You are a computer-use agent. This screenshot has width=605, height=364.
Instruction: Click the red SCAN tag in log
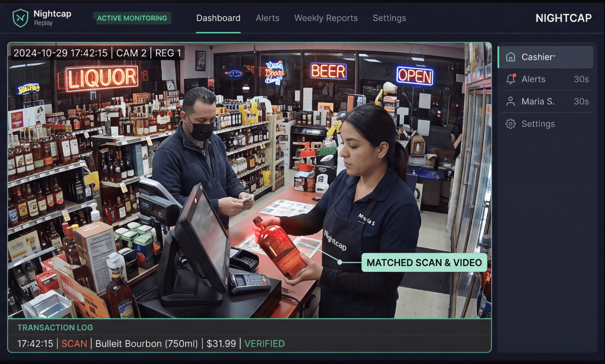pyautogui.click(x=74, y=344)
